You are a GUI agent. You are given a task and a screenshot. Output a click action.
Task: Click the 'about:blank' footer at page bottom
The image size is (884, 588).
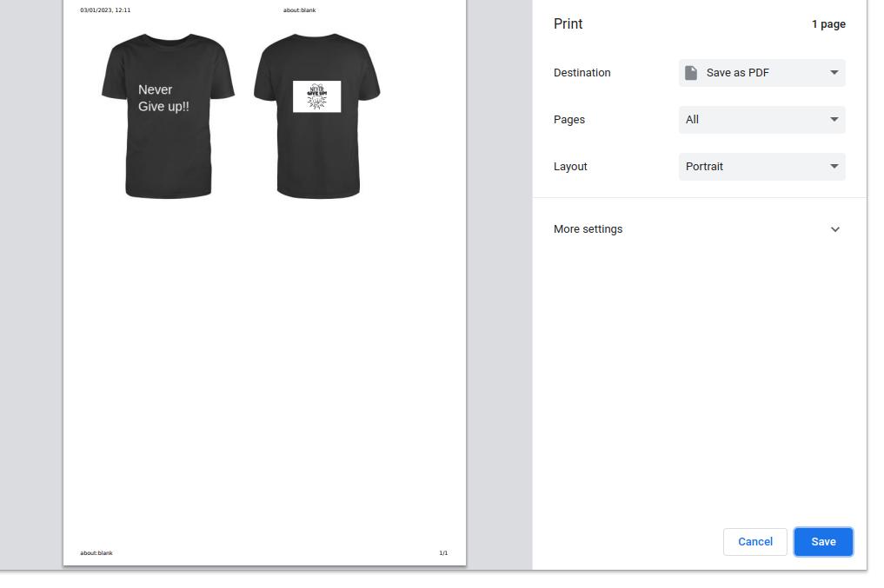[96, 553]
